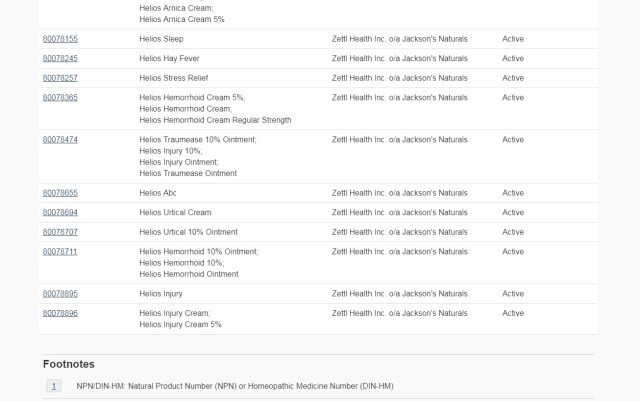Open product number 80078155 link

(60, 39)
